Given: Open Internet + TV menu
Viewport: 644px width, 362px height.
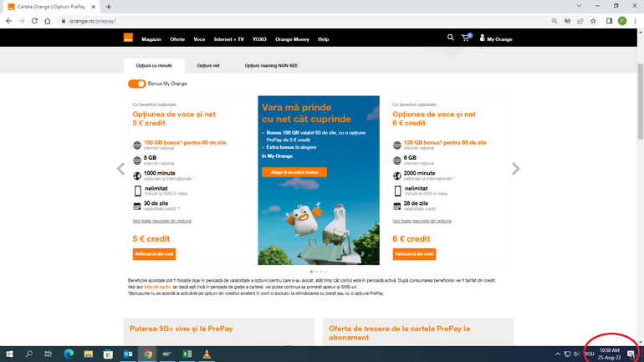Looking at the screenshot, I should (x=229, y=39).
